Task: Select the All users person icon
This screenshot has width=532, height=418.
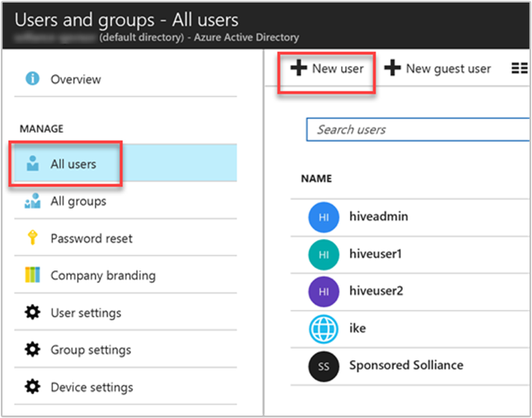Action: click(33, 164)
